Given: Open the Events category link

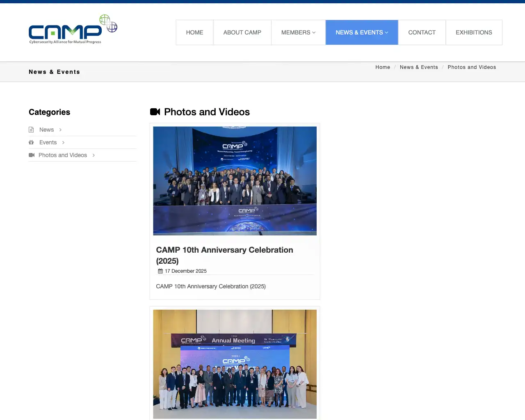Looking at the screenshot, I should coord(48,142).
